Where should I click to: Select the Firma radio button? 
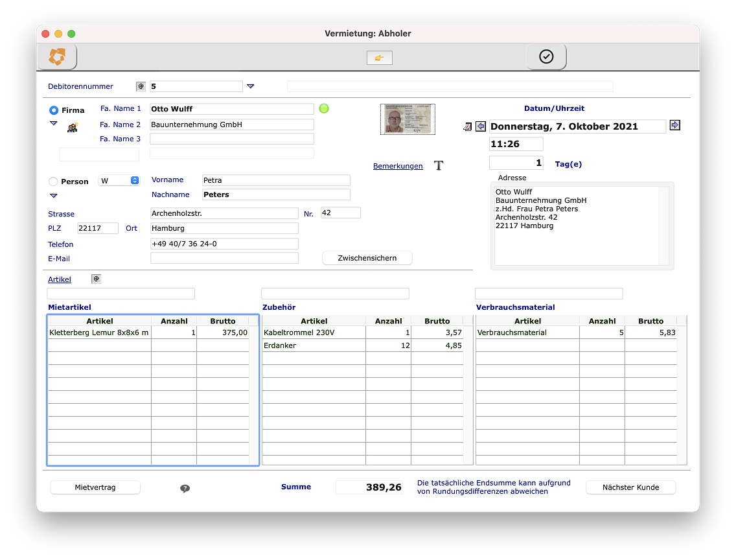[x=54, y=110]
